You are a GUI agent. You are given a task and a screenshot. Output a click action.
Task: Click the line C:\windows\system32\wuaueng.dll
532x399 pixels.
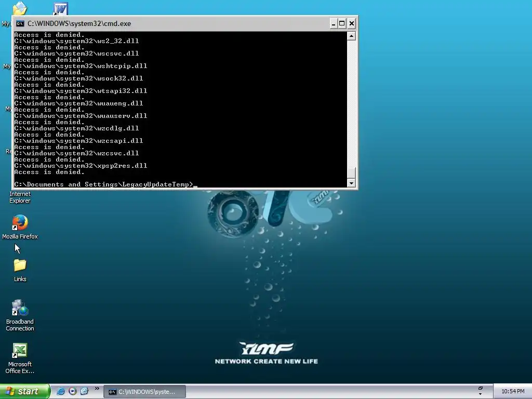click(x=79, y=103)
